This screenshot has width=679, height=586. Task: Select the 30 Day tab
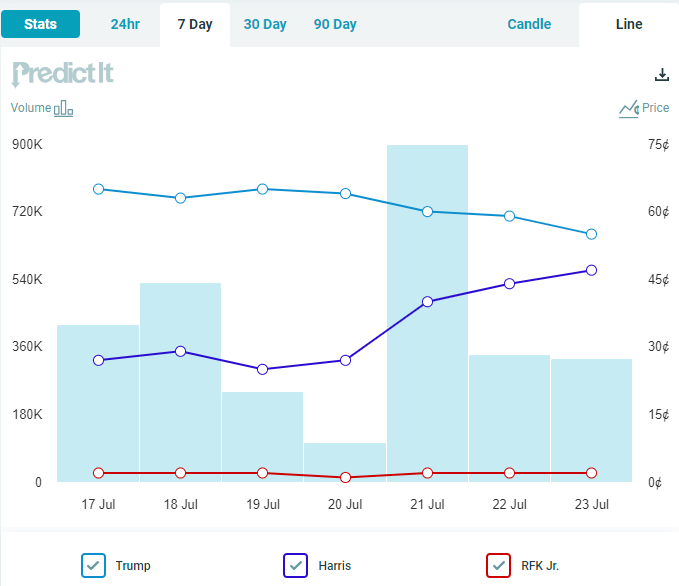click(265, 24)
